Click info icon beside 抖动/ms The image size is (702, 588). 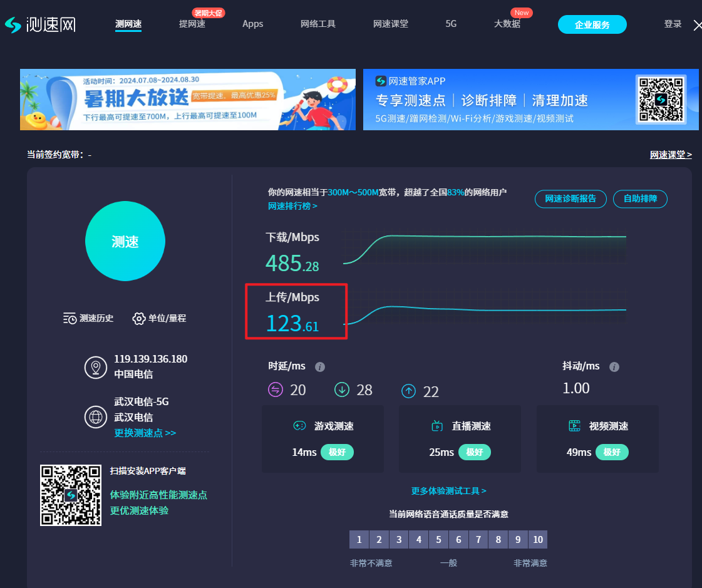[614, 367]
